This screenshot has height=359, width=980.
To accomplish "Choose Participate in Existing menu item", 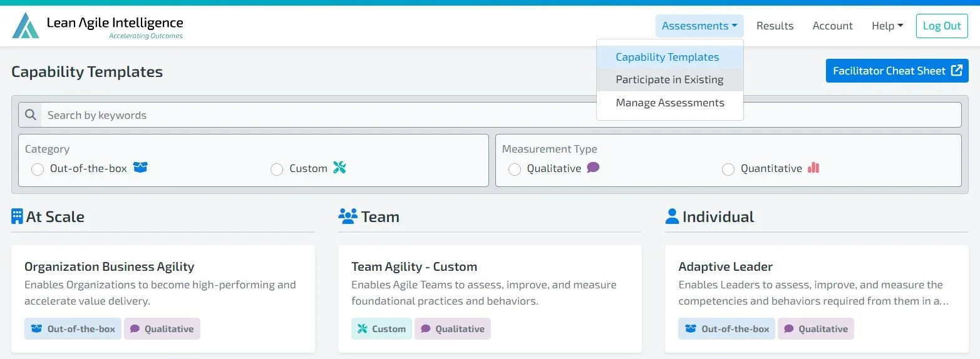I will pos(670,79).
